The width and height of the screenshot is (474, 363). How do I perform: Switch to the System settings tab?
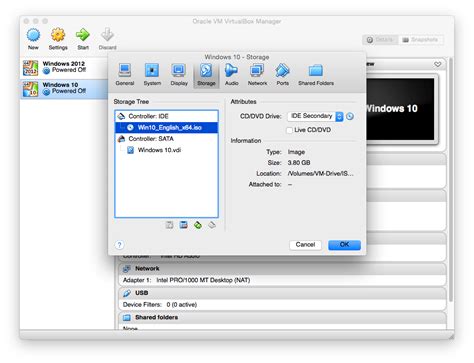(x=152, y=75)
